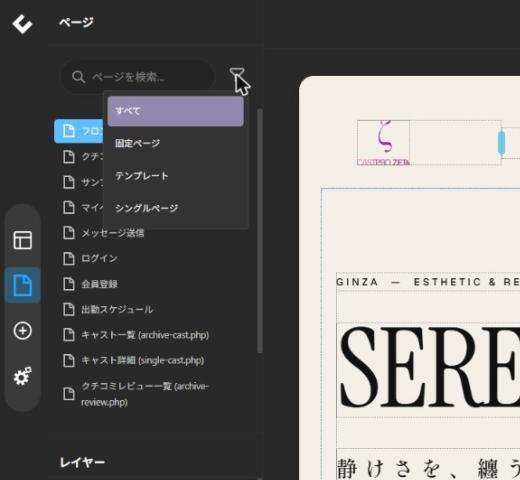Open the 会員登録 page
The image size is (520, 480).
pyautogui.click(x=99, y=284)
